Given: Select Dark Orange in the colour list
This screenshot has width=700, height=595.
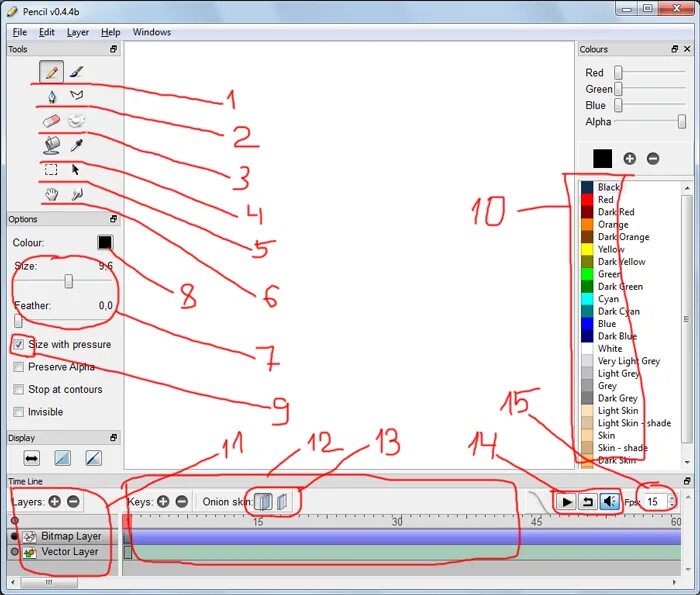Looking at the screenshot, I should [x=629, y=237].
